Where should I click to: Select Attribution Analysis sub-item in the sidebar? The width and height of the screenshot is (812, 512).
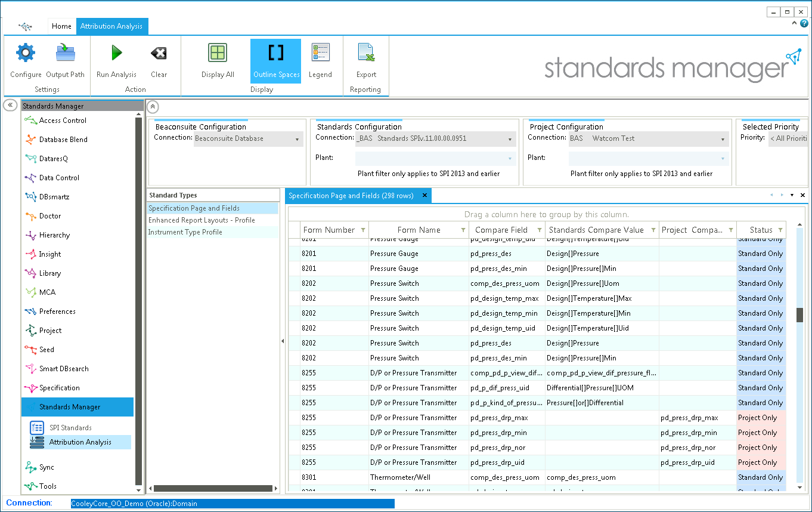click(x=80, y=442)
